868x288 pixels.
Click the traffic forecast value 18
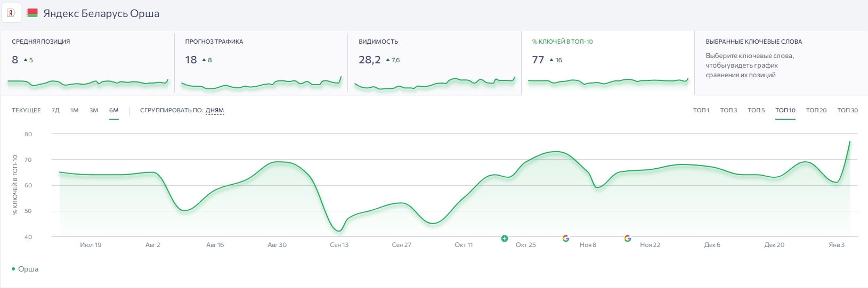click(x=191, y=60)
